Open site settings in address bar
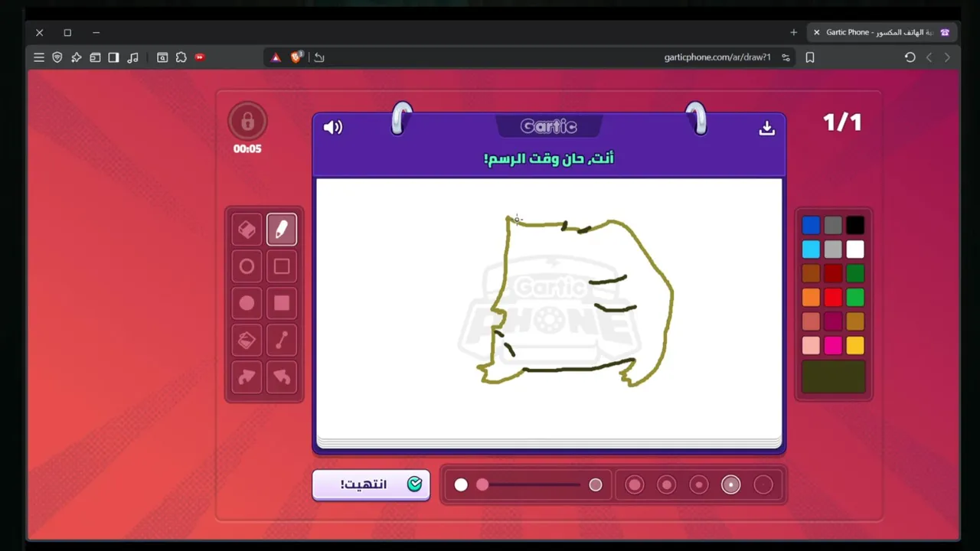 coord(786,57)
